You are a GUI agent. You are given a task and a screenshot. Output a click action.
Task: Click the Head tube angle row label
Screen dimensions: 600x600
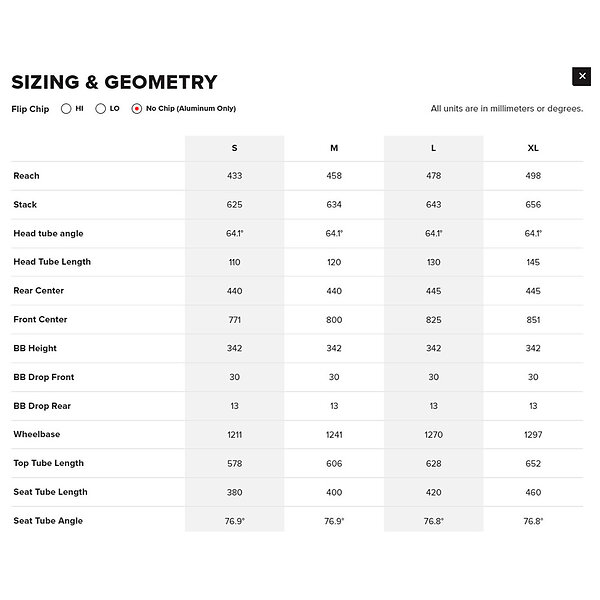click(48, 234)
